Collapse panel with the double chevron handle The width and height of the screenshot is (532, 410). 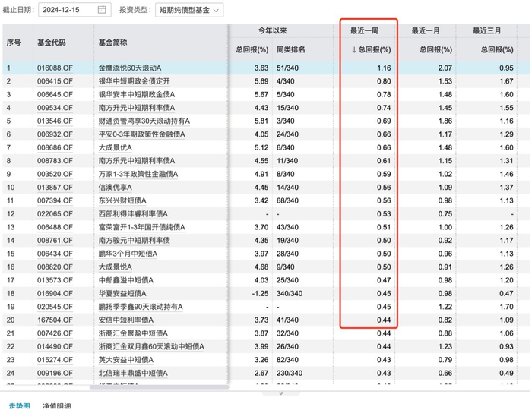click(x=281, y=393)
